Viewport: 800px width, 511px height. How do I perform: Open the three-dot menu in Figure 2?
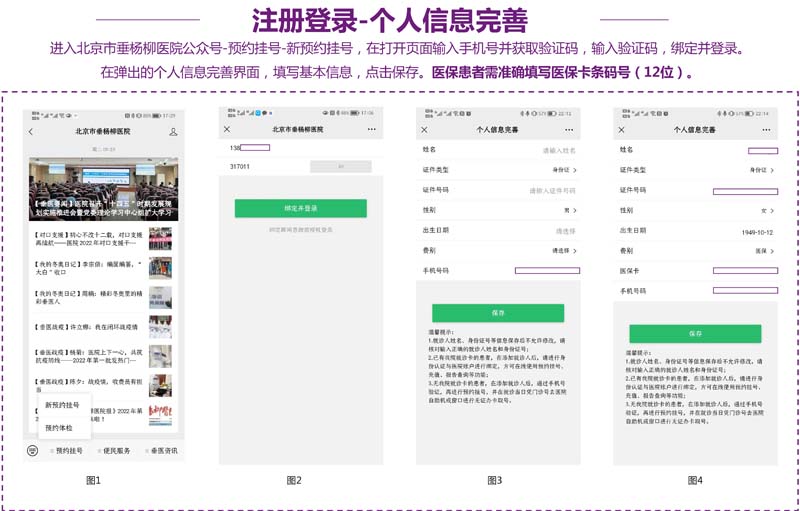point(372,129)
